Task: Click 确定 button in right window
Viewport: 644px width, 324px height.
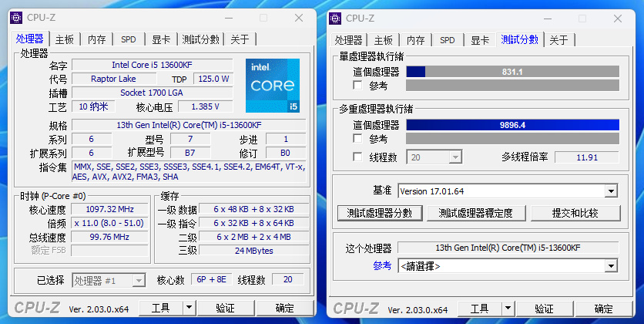Action: (603, 309)
